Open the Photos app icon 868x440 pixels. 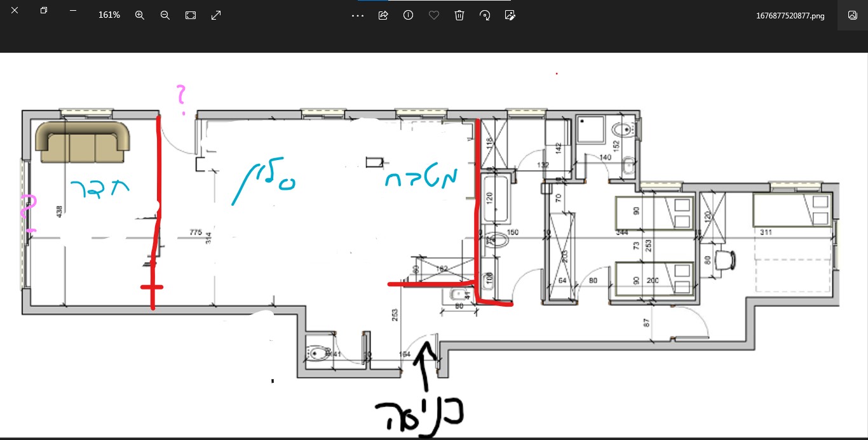click(853, 15)
